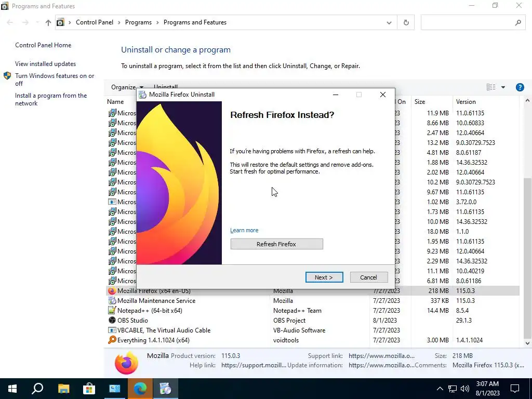Click the OBS Project publisher cell
The height and width of the screenshot is (399, 532).
pyautogui.click(x=289, y=320)
